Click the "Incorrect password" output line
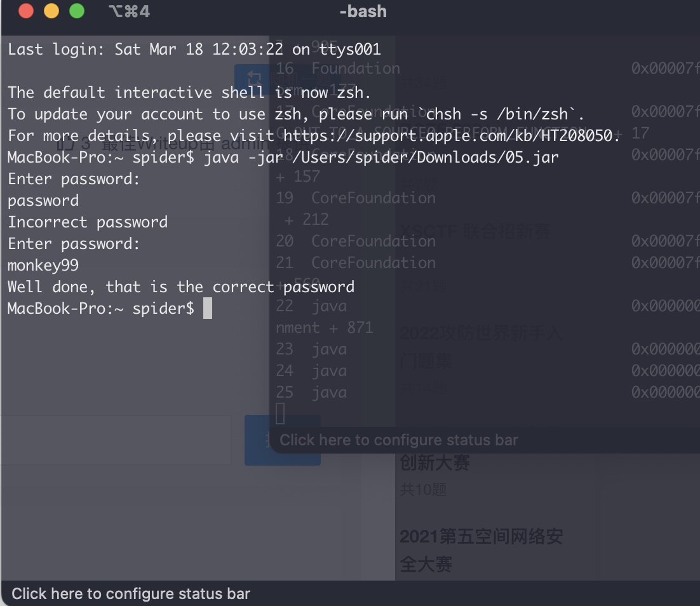 pyautogui.click(x=88, y=222)
